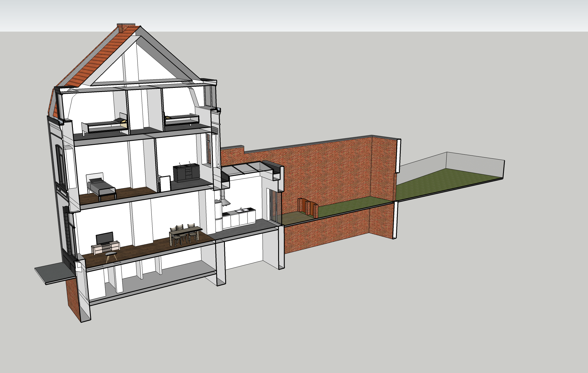Select the TV cabinet under the television

coord(105,248)
